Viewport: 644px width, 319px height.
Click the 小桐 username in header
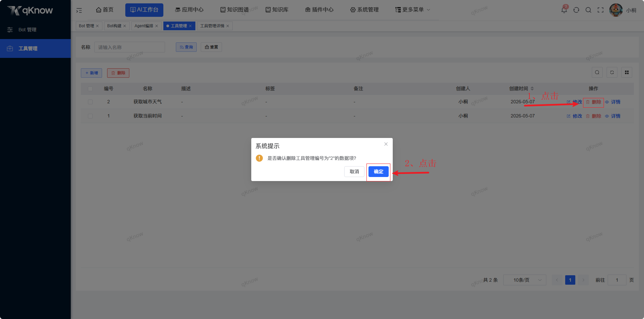631,10
